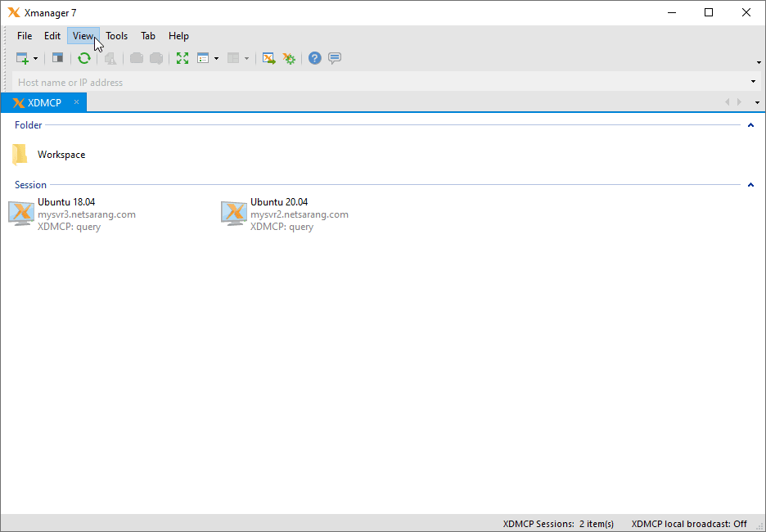
Task: Open the Tab menu
Action: tap(148, 36)
